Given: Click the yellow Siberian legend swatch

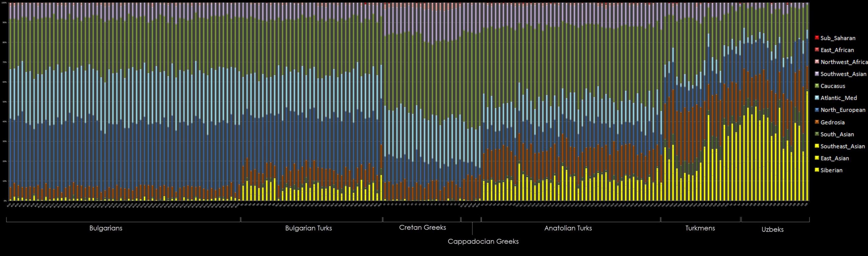Looking at the screenshot, I should click(817, 170).
